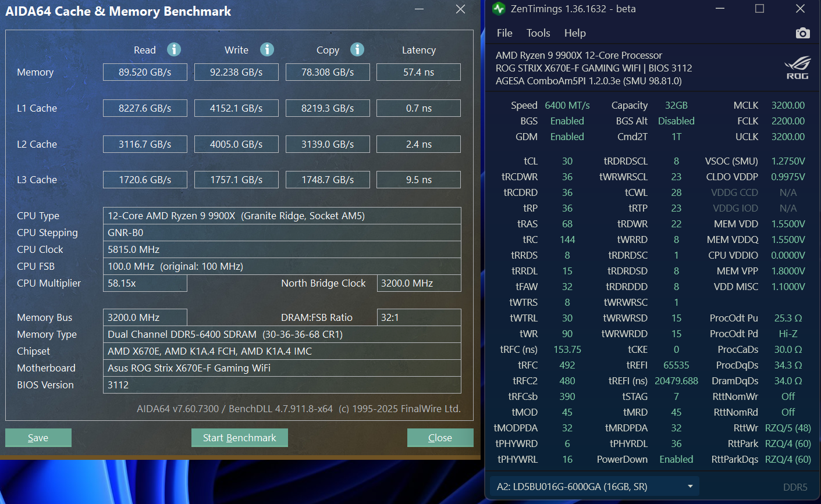Open the Help menu in ZenTimings
The height and width of the screenshot is (504, 821).
tap(575, 33)
